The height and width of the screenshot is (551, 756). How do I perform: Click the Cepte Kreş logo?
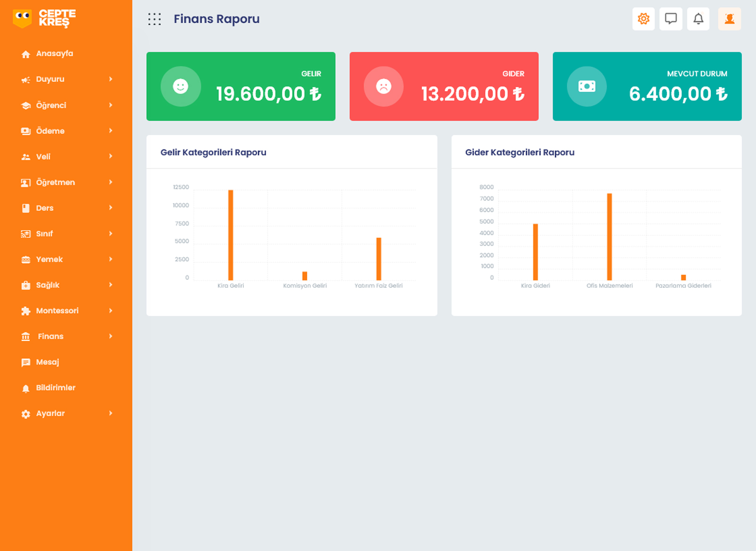[x=44, y=18]
